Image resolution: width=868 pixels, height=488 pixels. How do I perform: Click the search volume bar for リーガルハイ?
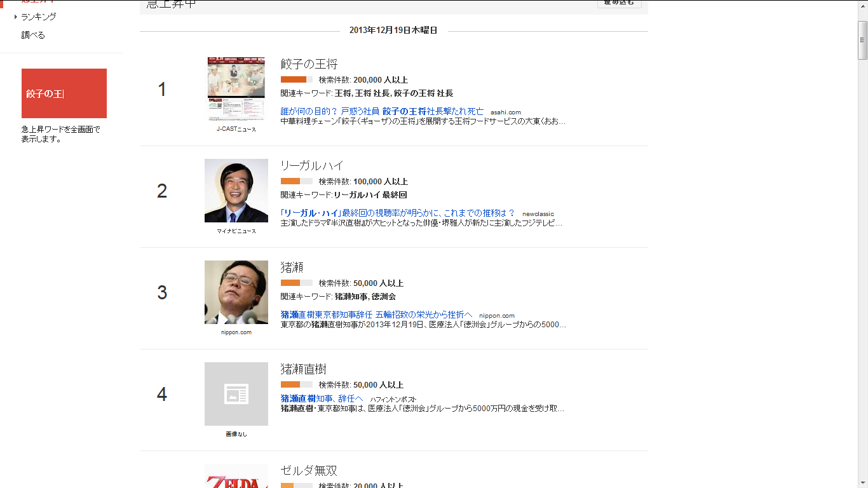click(x=297, y=181)
